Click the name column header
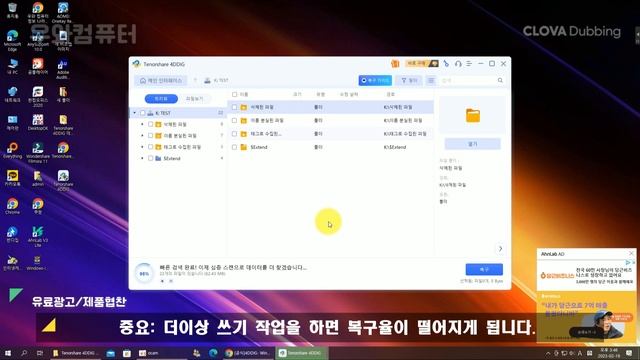 tap(244, 94)
